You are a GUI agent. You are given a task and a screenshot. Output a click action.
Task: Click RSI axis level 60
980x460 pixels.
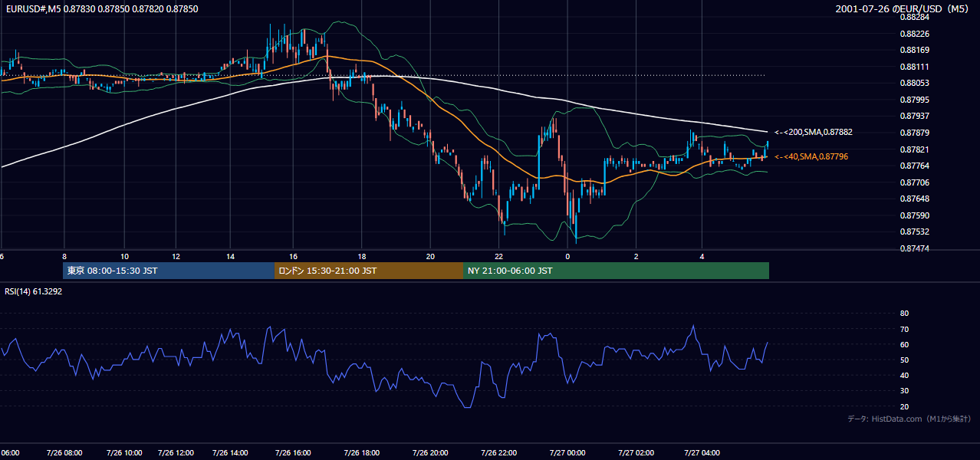pos(904,344)
